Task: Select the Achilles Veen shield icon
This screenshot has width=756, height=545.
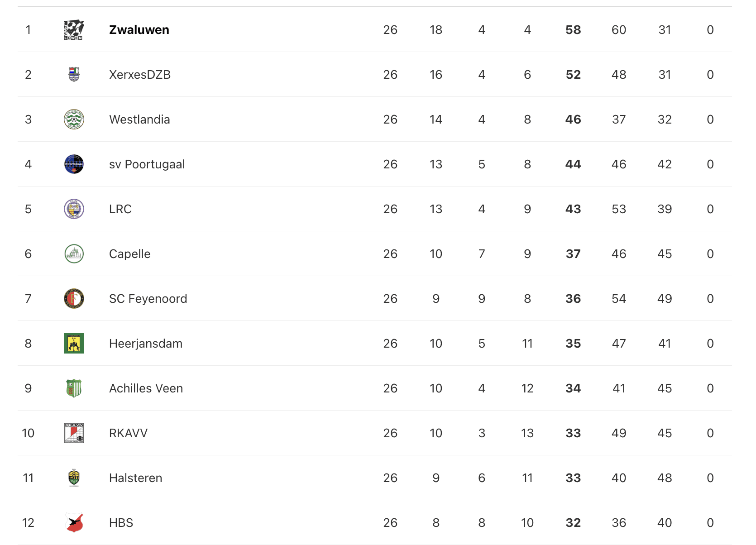Action: 74,388
